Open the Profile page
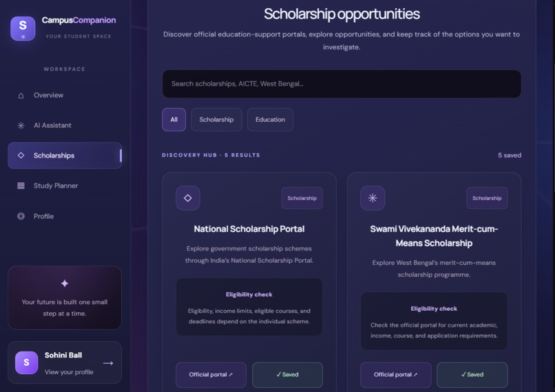This screenshot has height=392, width=555. pos(65,216)
